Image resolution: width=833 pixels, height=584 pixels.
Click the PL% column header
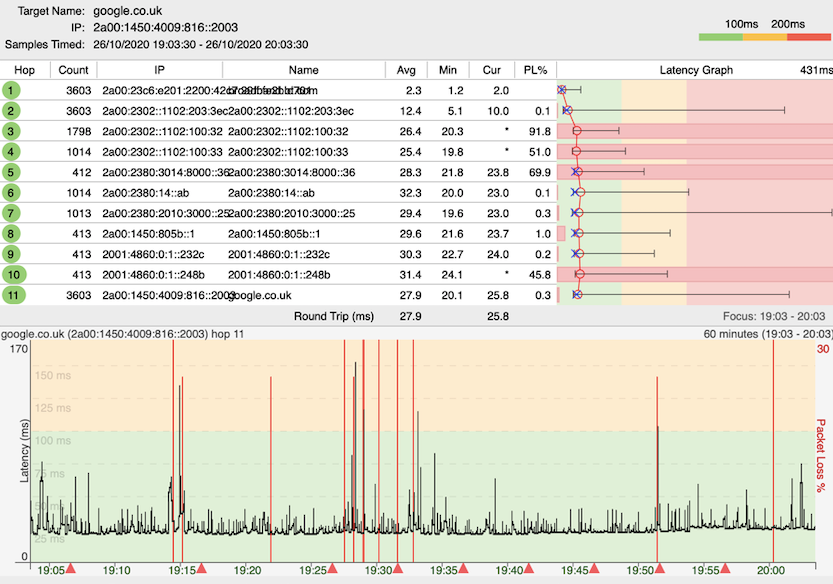point(534,70)
